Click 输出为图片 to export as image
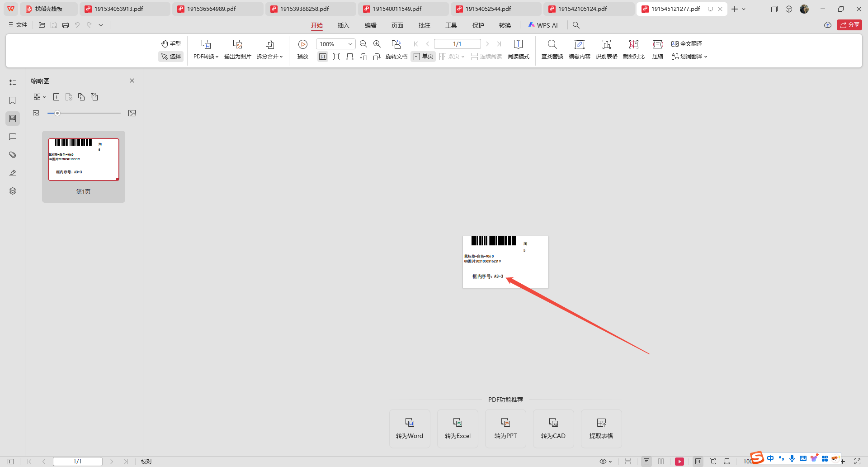The height and width of the screenshot is (467, 868). pyautogui.click(x=237, y=50)
